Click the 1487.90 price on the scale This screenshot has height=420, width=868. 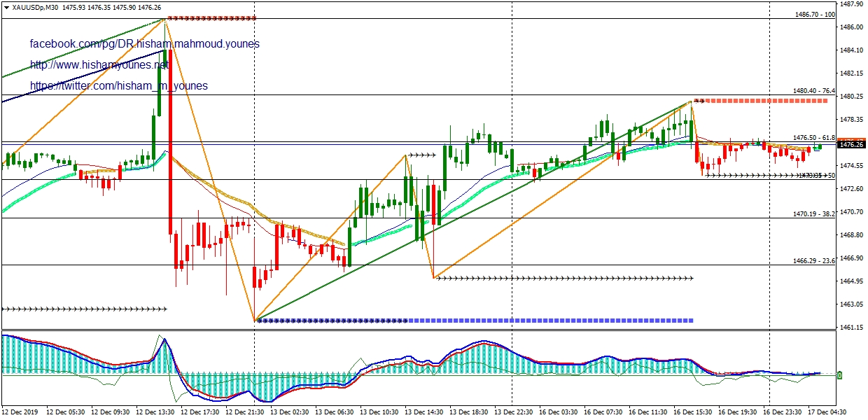(x=851, y=4)
